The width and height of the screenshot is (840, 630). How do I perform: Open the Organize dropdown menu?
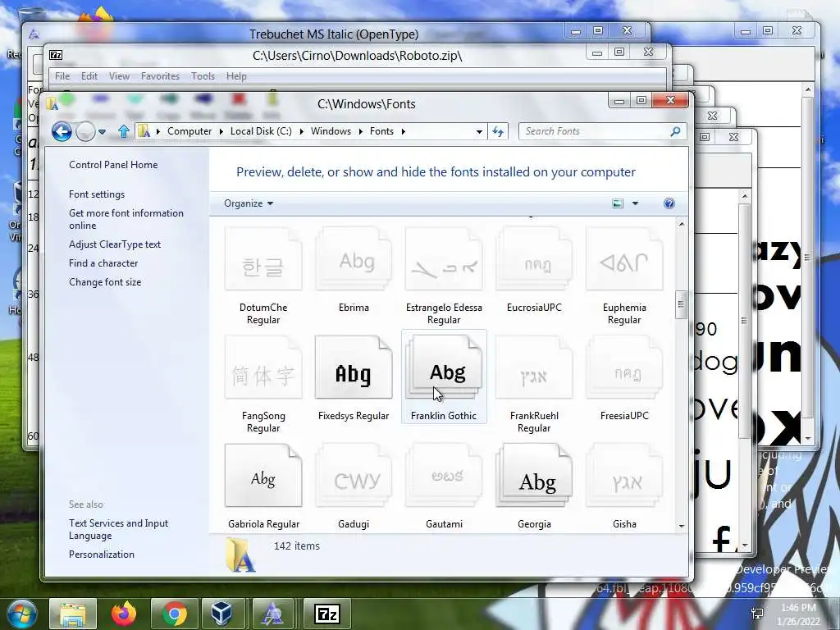(x=249, y=203)
